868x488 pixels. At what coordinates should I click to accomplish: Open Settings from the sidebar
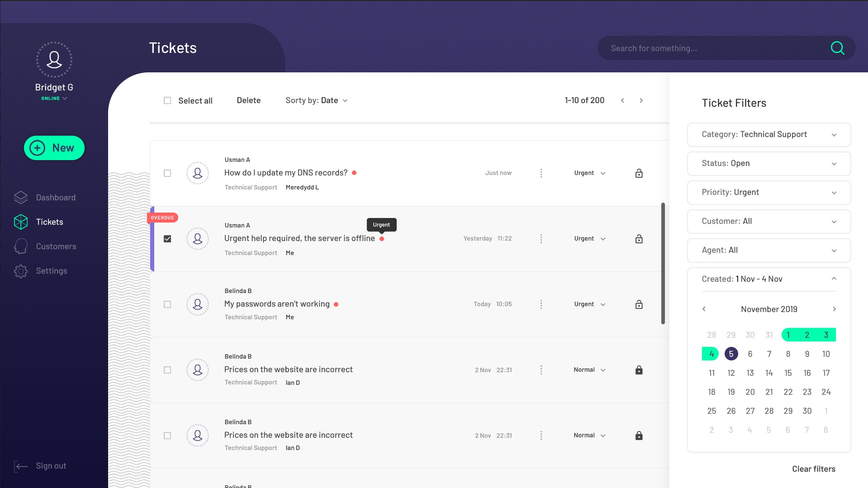[52, 270]
